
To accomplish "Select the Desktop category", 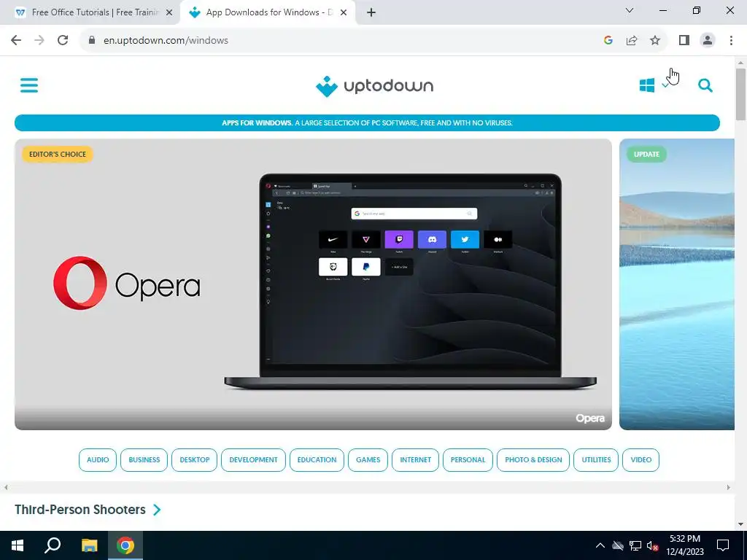I will pos(194,460).
